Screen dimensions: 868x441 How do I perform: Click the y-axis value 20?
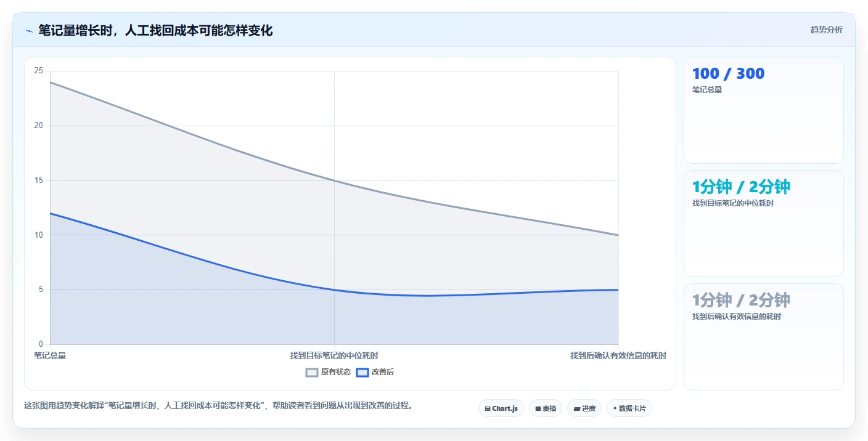tap(39, 126)
